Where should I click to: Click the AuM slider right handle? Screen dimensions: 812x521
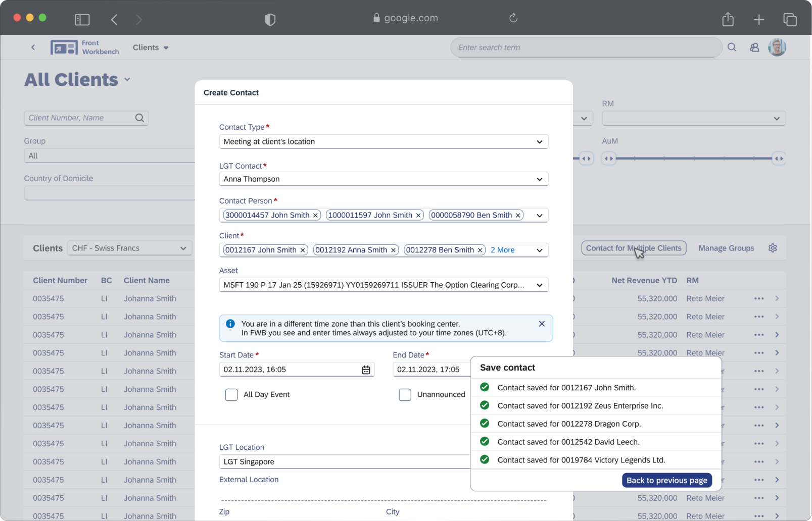click(x=779, y=159)
